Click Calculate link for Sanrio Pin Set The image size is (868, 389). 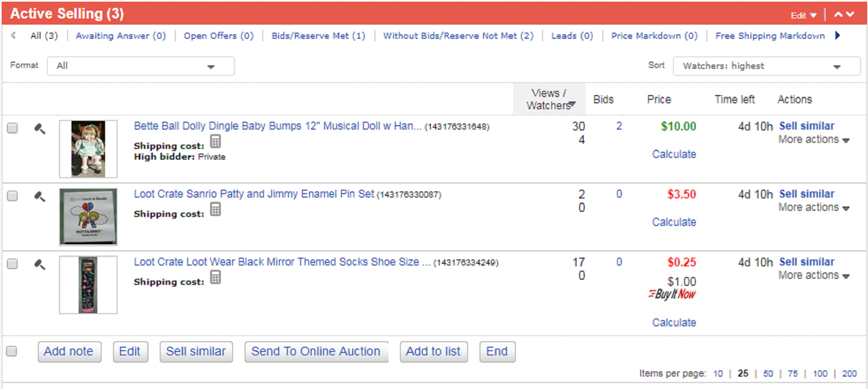674,222
